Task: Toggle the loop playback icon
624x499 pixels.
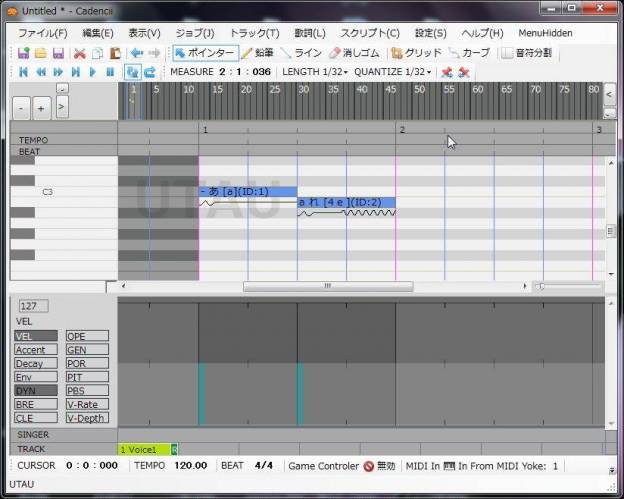Action: click(150, 72)
